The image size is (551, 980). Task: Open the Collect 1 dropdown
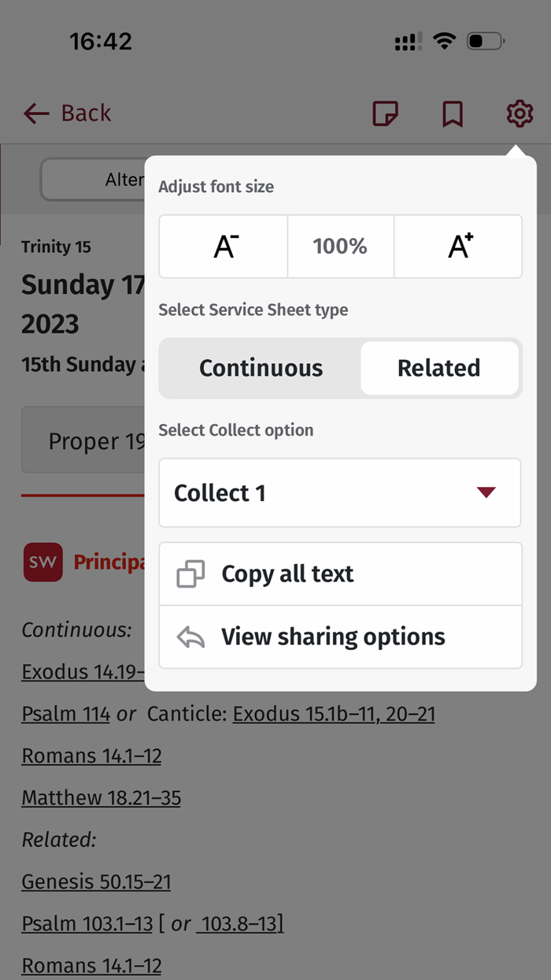339,492
